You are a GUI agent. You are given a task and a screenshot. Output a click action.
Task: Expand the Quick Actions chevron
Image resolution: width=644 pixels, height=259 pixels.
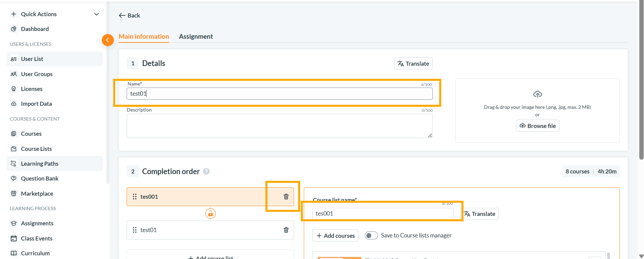click(97, 14)
